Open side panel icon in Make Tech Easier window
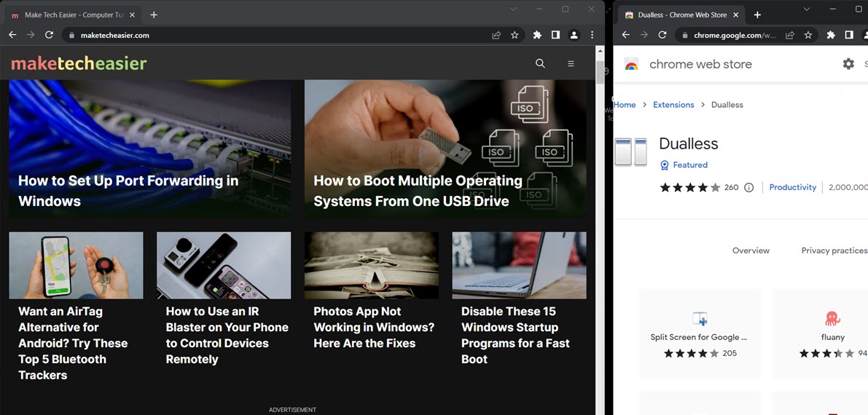 tap(555, 35)
